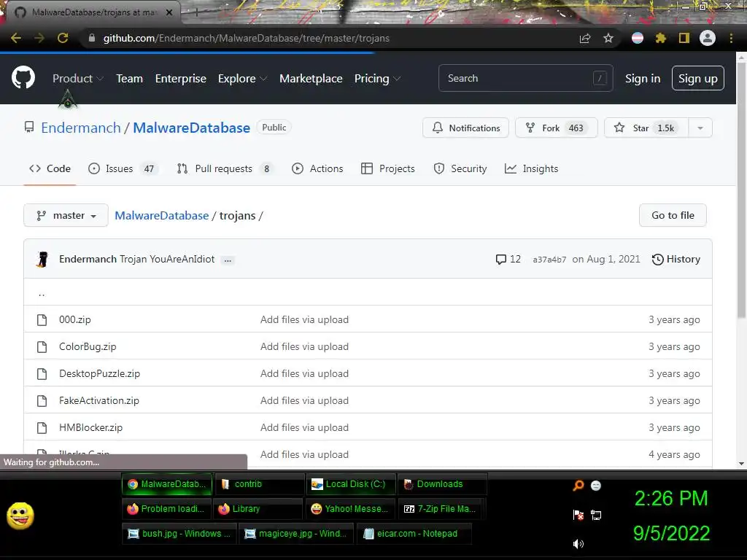Expand the Product menu
This screenshot has width=747, height=560.
point(78,79)
